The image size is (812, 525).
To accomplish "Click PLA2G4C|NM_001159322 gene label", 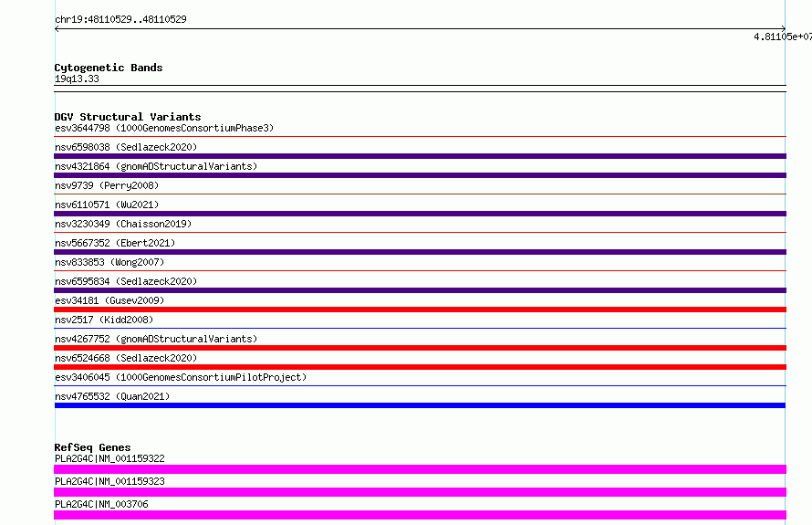I will (x=109, y=458).
